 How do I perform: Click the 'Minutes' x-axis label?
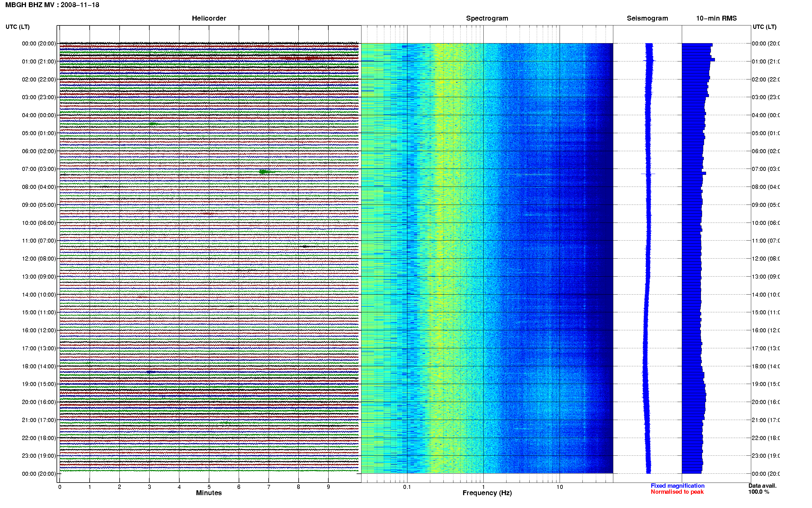(x=209, y=493)
